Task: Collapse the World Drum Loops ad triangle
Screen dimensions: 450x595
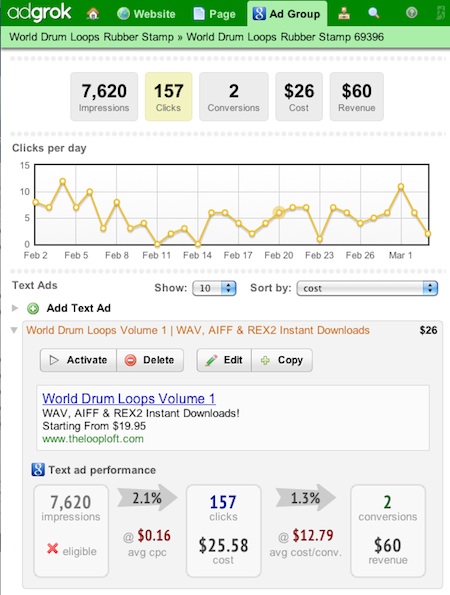Action: coord(14,330)
